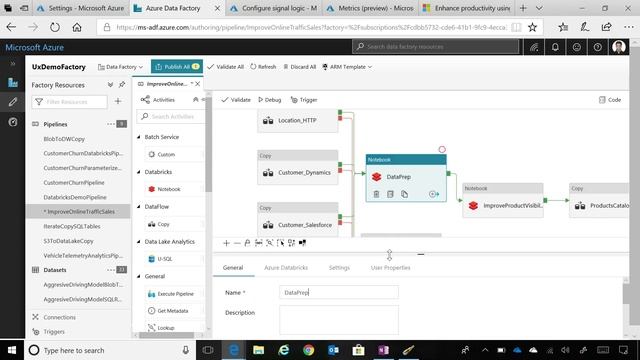
Task: Click Discard All button
Action: [x=300, y=67]
